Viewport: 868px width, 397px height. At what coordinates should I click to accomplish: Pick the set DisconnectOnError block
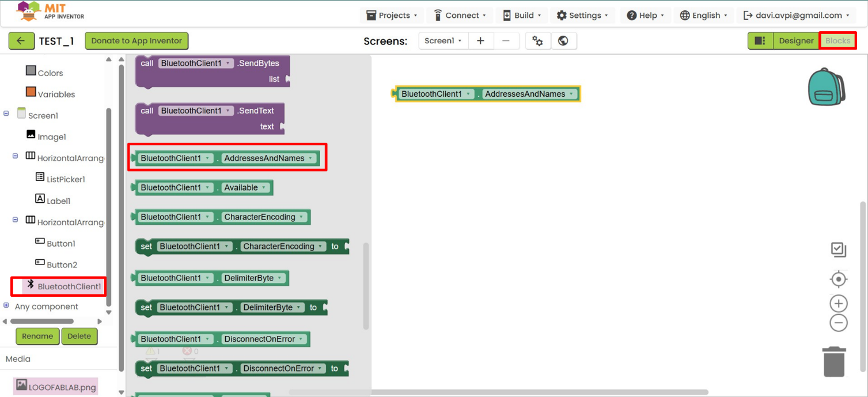[242, 369]
